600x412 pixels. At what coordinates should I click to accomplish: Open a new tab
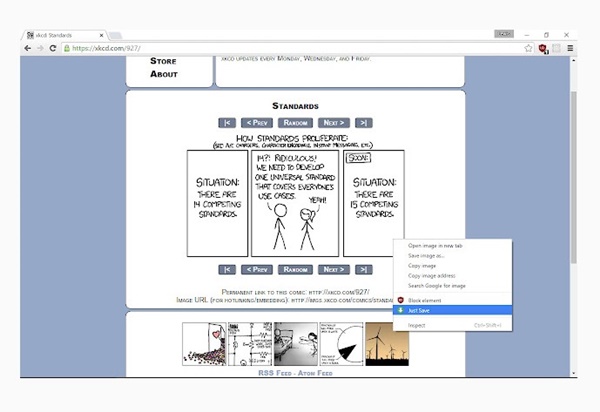coord(115,36)
